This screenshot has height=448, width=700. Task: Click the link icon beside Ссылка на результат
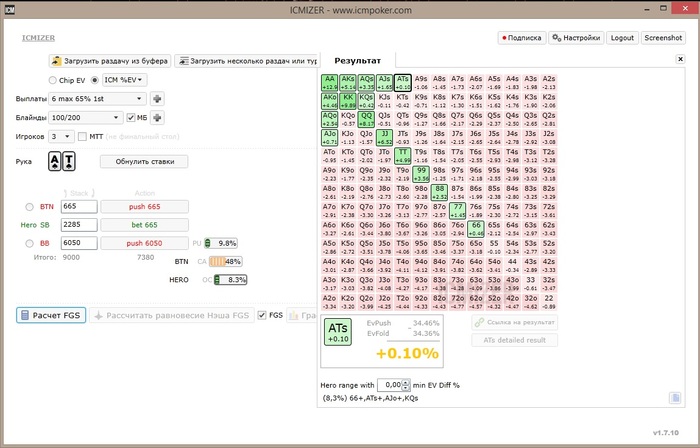479,322
